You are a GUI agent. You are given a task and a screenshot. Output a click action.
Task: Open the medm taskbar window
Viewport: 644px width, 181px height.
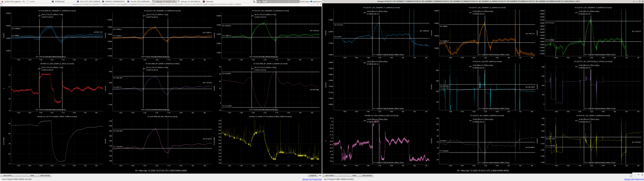[x=31, y=2]
